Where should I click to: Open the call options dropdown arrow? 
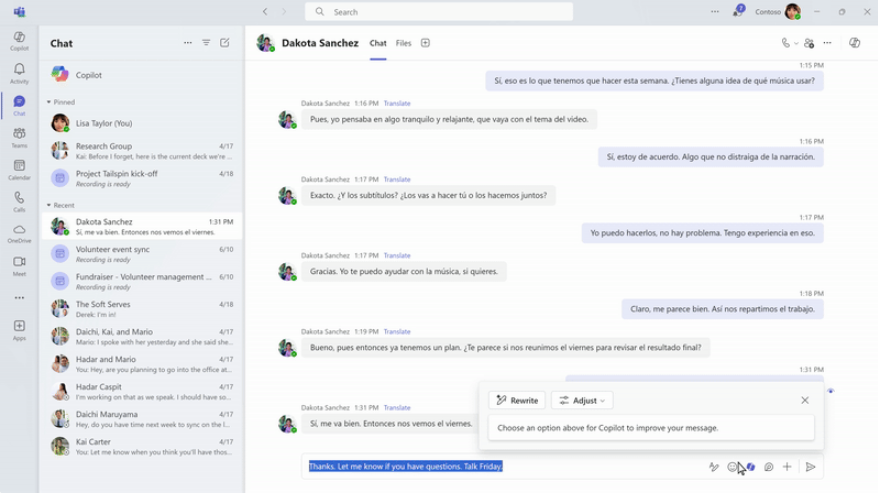point(796,43)
